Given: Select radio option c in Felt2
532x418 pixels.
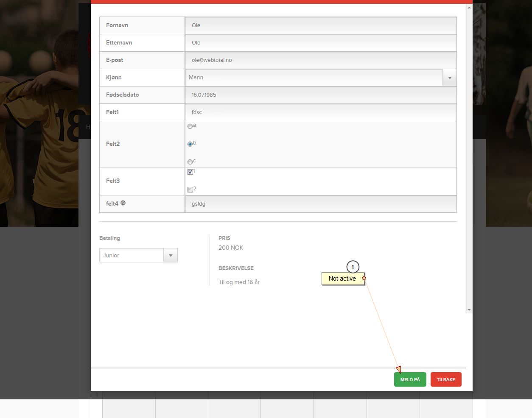Looking at the screenshot, I should click(190, 162).
